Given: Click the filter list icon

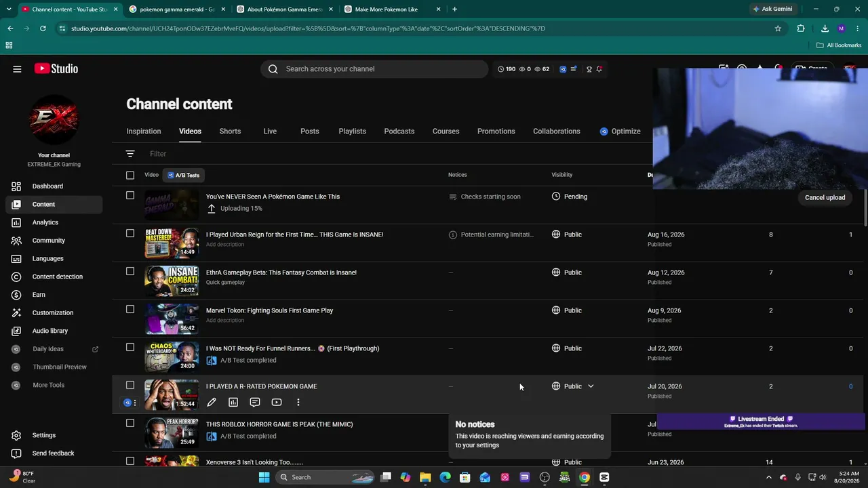Looking at the screenshot, I should [x=130, y=154].
